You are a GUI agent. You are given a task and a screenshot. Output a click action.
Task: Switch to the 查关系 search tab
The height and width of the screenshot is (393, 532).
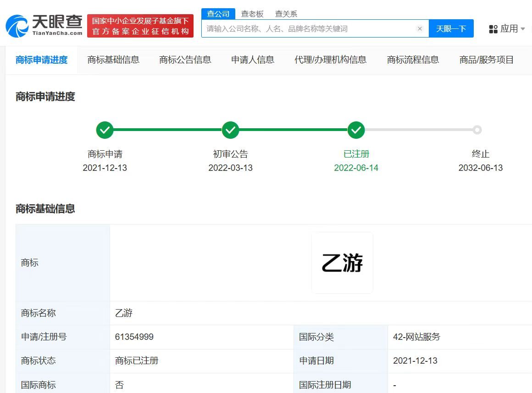[x=285, y=14]
